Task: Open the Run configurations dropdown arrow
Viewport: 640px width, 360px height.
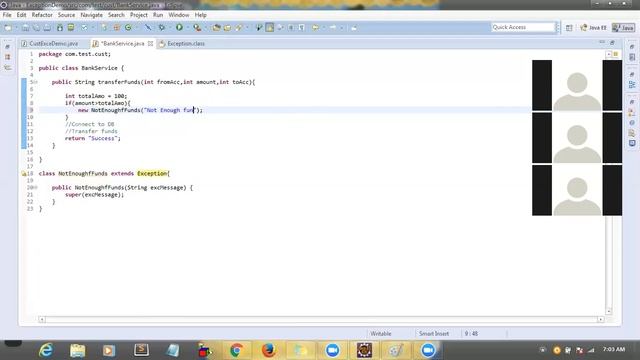Action: point(187,28)
